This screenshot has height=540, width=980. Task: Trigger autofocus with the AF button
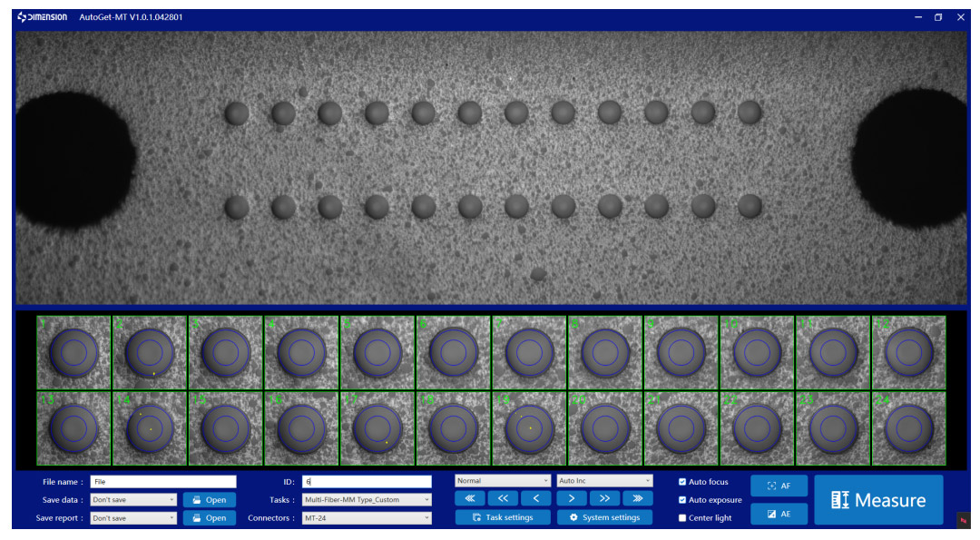(779, 486)
